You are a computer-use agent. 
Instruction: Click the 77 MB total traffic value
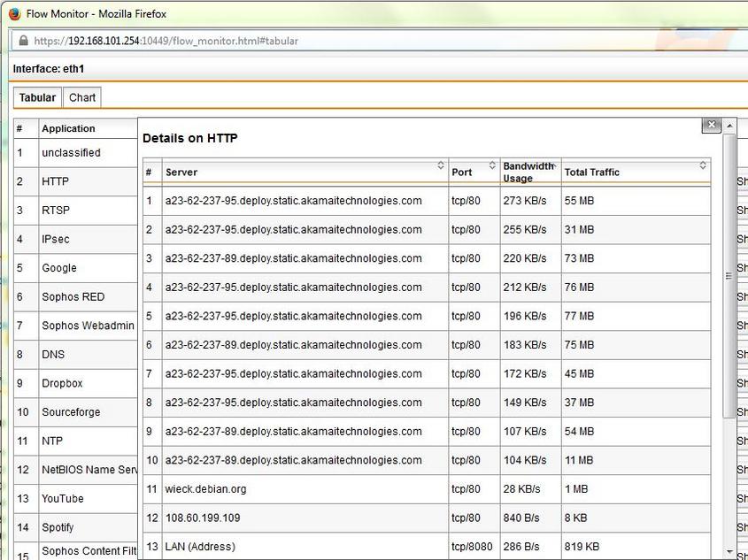(579, 316)
